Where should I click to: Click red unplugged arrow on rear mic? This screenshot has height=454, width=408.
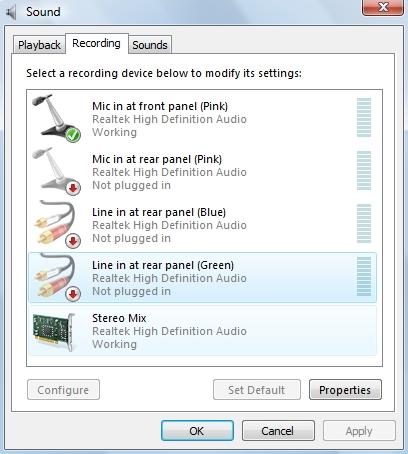click(x=73, y=188)
